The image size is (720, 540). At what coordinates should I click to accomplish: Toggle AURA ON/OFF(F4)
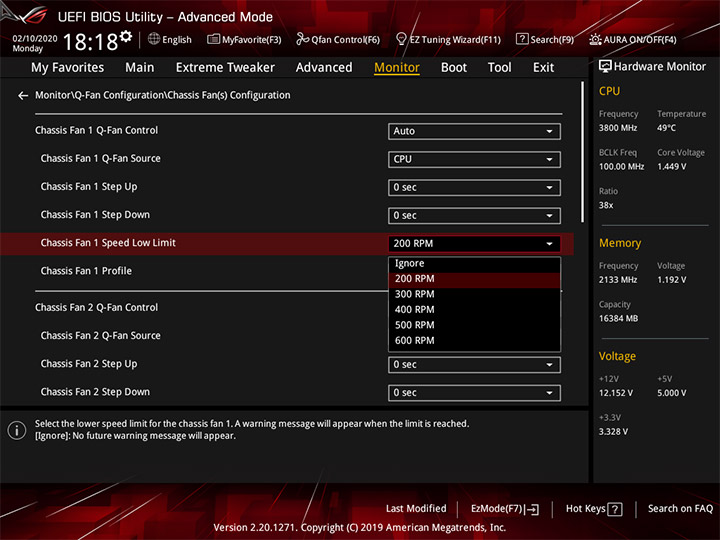coord(633,39)
